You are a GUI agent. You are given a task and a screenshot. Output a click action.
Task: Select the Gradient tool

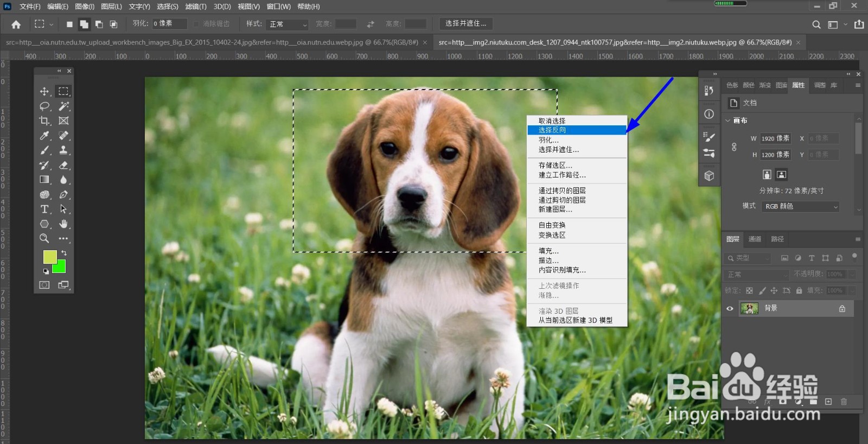click(x=44, y=180)
